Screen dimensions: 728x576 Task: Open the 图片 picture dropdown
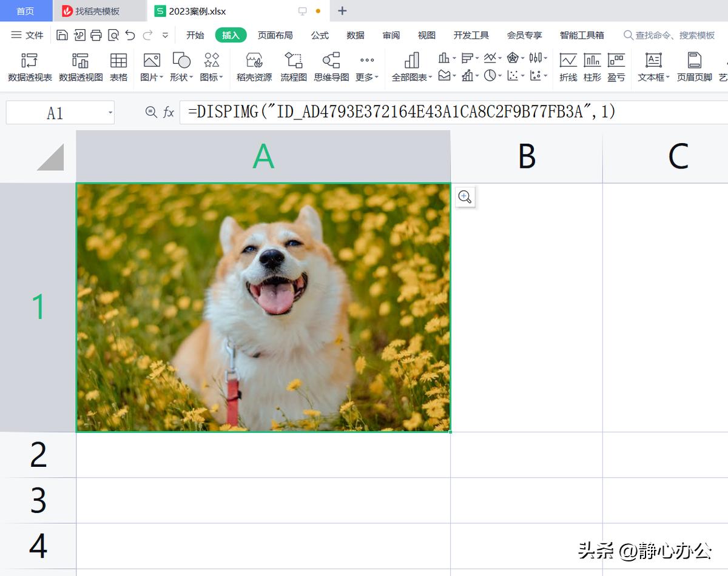(150, 67)
